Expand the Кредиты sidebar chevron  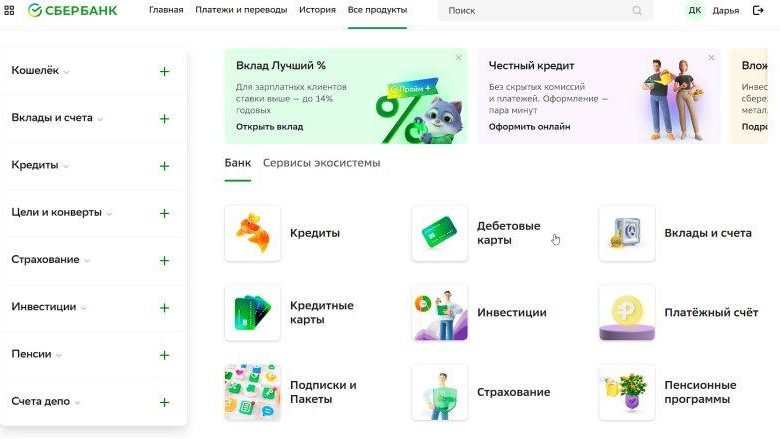66,166
